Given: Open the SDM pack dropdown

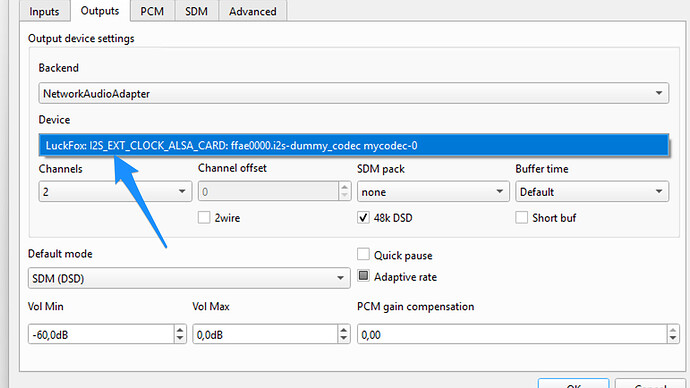Looking at the screenshot, I should click(433, 191).
